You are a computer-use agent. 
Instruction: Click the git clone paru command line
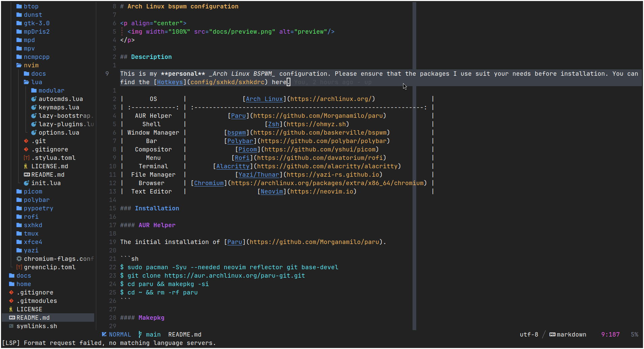click(213, 276)
